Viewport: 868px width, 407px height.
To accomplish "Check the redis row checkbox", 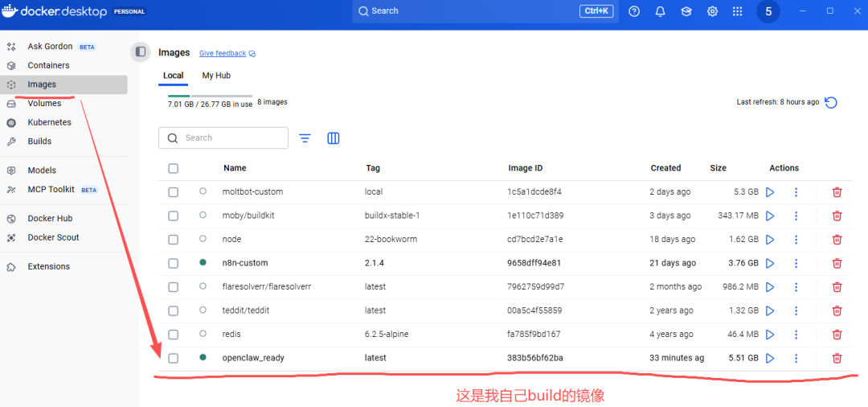I will pos(174,335).
